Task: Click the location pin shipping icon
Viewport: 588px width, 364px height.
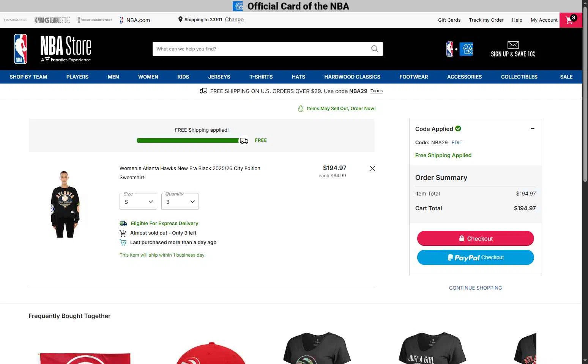Action: (x=180, y=19)
